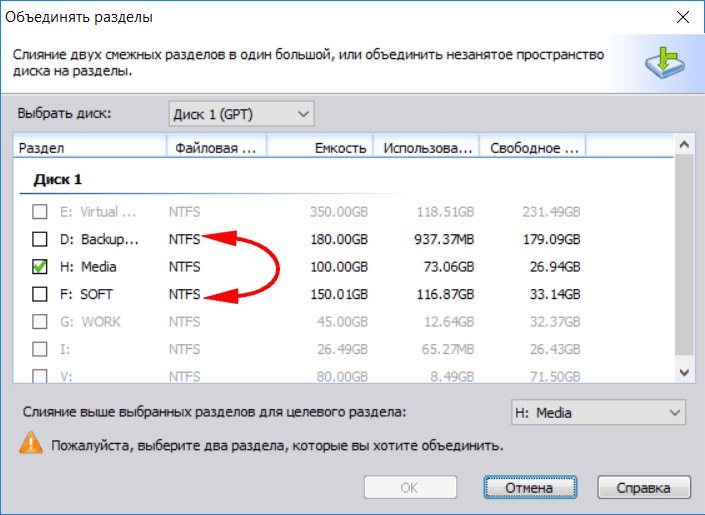Click the Выбрать диск label
705x515 pixels.
(64, 113)
